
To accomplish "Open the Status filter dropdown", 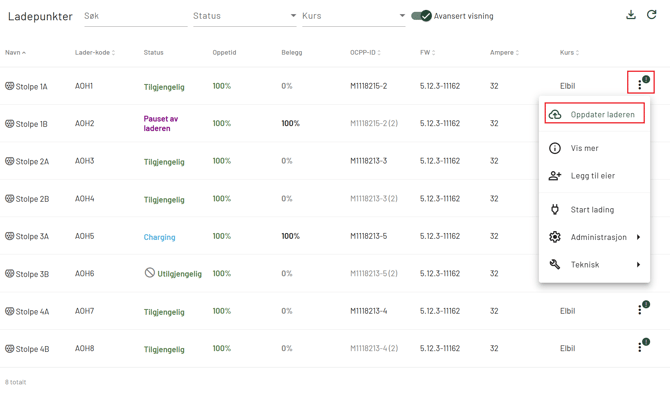I will 244,16.
